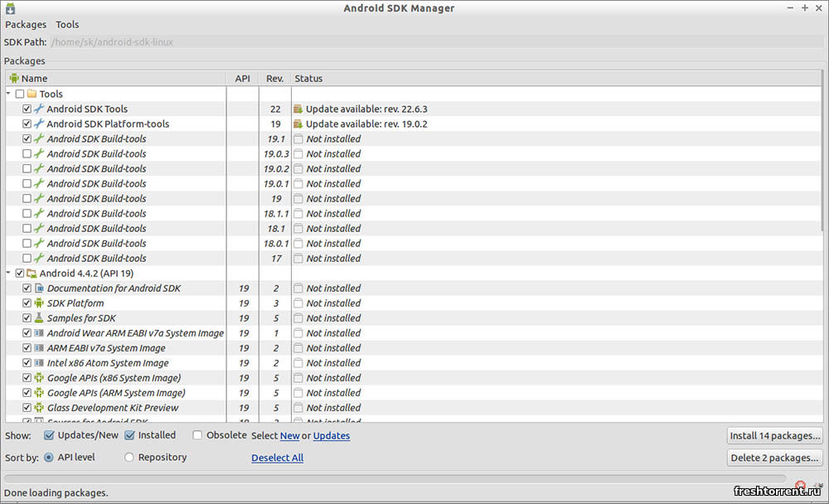Click the Rev. column header
829x504 pixels.
coord(275,78)
